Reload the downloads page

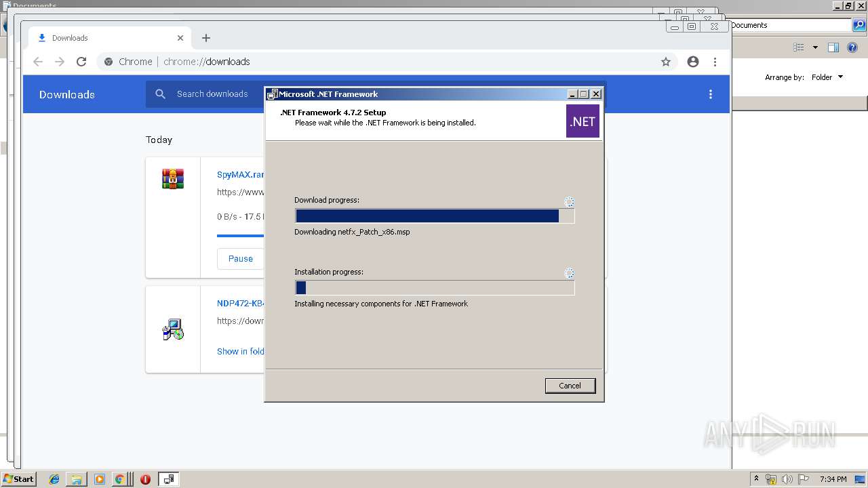click(81, 62)
